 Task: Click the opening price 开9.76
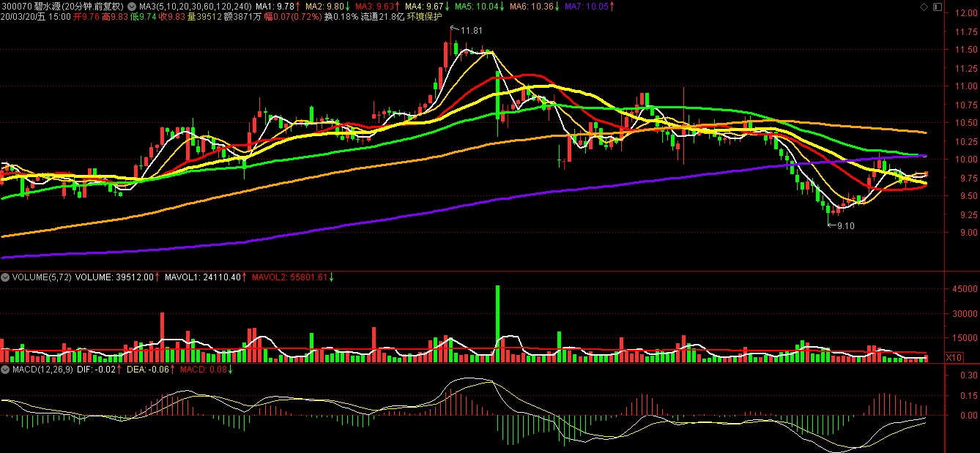pos(87,15)
